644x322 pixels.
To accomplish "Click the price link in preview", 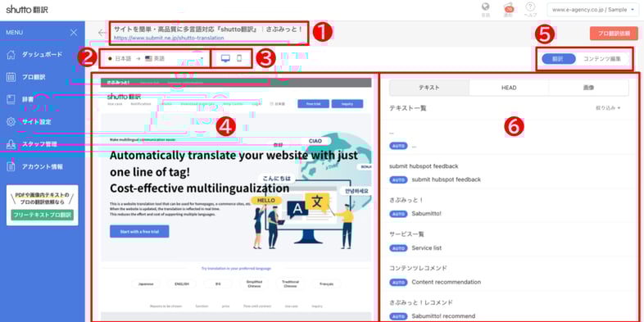I will point(226,306).
